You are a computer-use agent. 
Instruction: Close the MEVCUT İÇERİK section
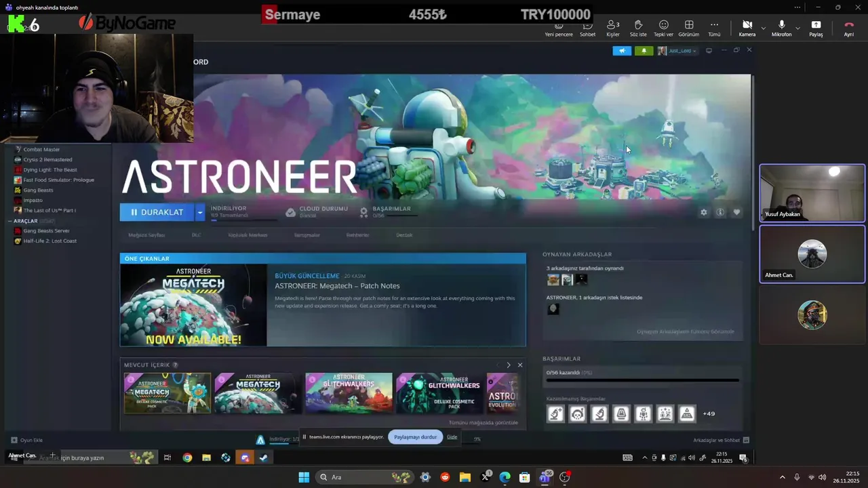click(520, 365)
